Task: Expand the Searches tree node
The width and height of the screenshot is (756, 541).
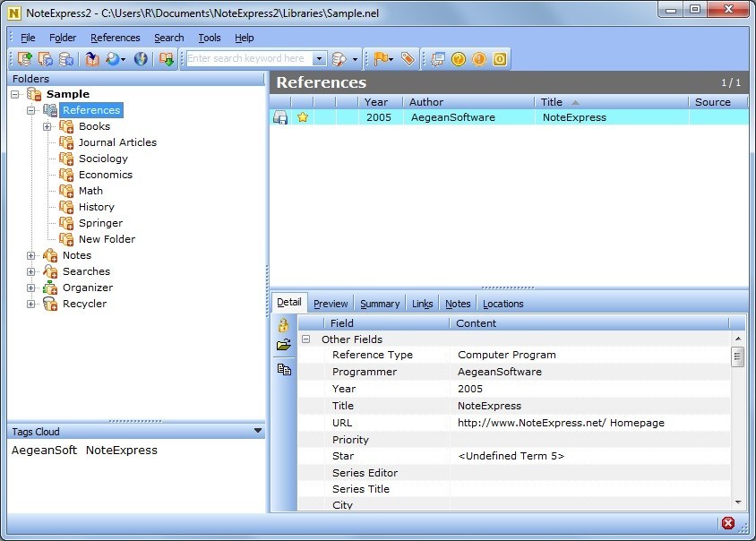Action: (31, 271)
